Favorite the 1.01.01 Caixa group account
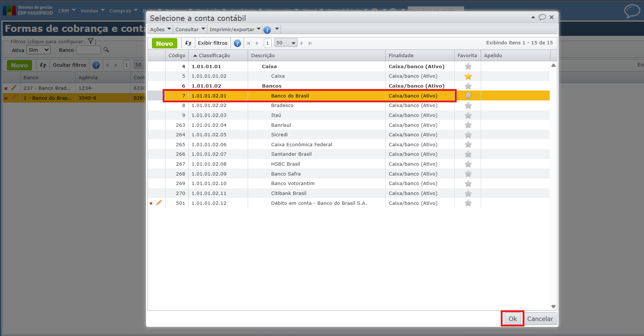The height and width of the screenshot is (336, 644). pyautogui.click(x=468, y=66)
